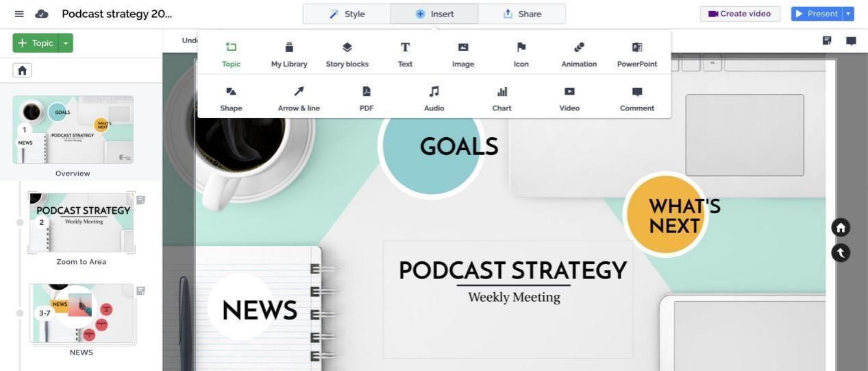
Task: Select the GOALS topic circle on canvas
Action: point(432,144)
